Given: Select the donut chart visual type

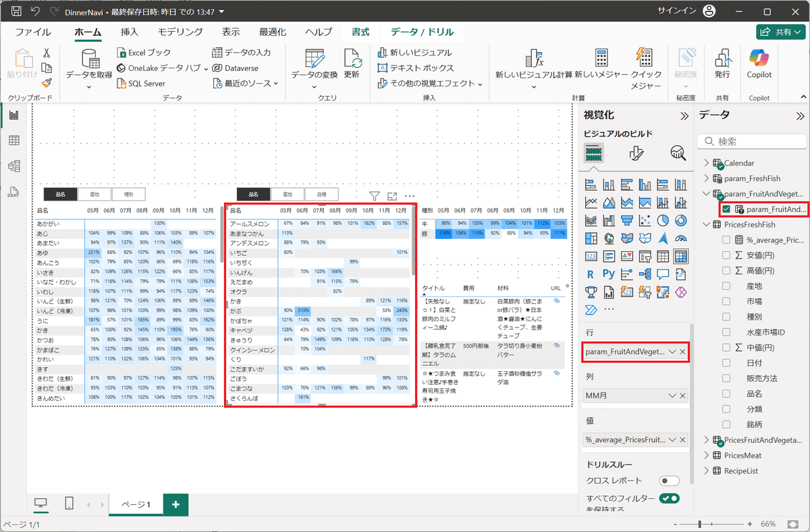Looking at the screenshot, I should click(x=681, y=220).
